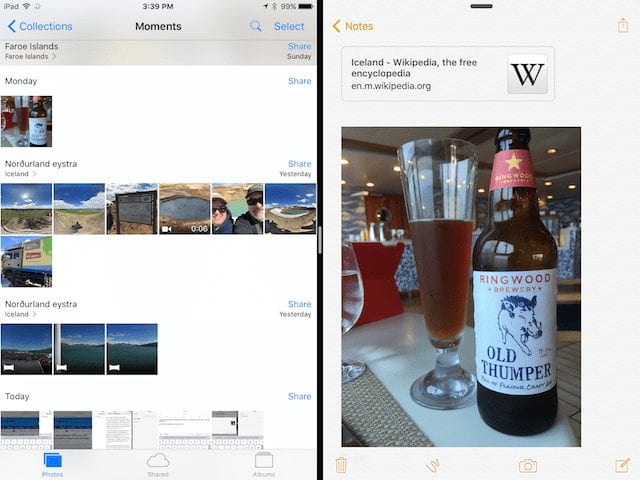Go back to Collections

point(40,26)
